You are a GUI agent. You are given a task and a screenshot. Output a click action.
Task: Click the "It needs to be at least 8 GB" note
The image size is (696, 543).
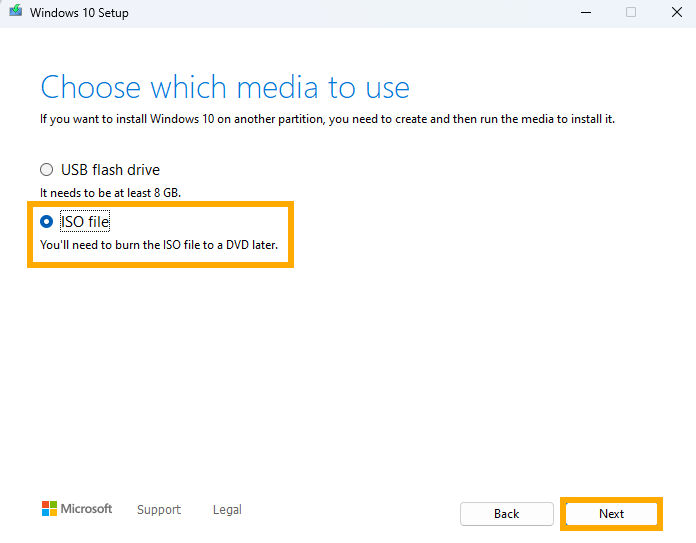[x=111, y=193]
